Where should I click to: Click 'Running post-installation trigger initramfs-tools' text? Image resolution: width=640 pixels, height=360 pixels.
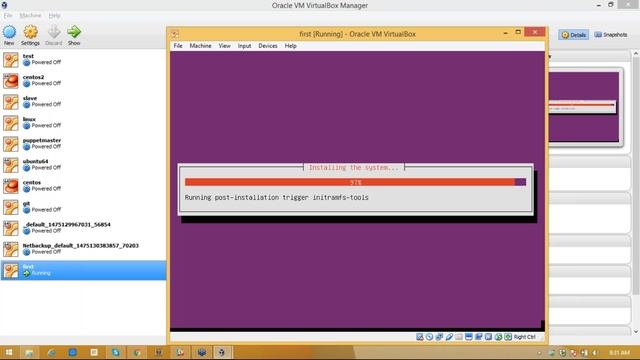276,198
